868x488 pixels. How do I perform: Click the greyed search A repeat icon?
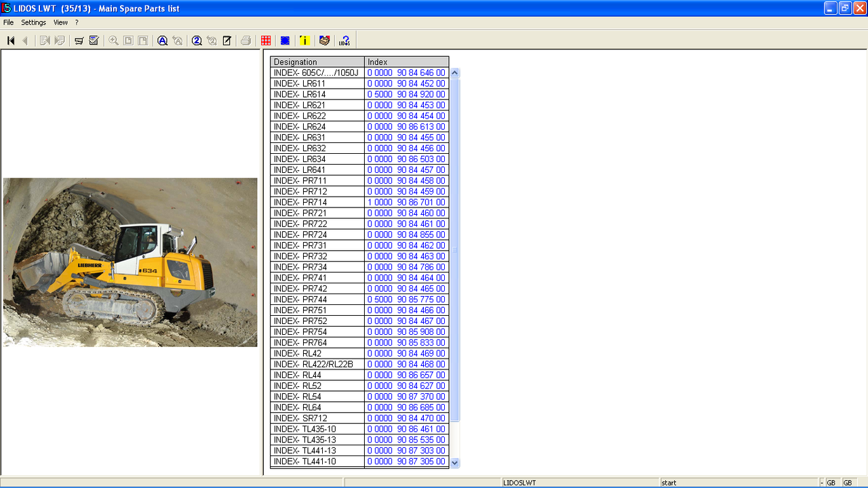[x=178, y=41]
